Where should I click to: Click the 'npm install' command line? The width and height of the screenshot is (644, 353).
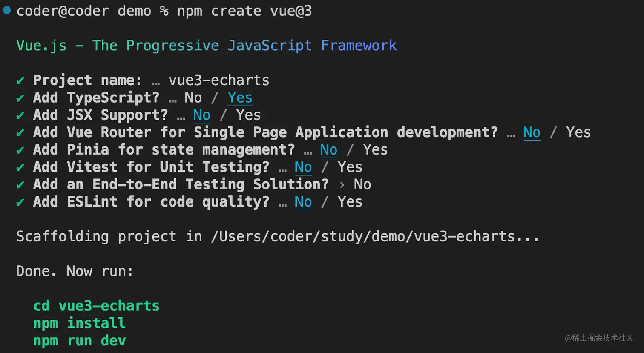point(80,323)
